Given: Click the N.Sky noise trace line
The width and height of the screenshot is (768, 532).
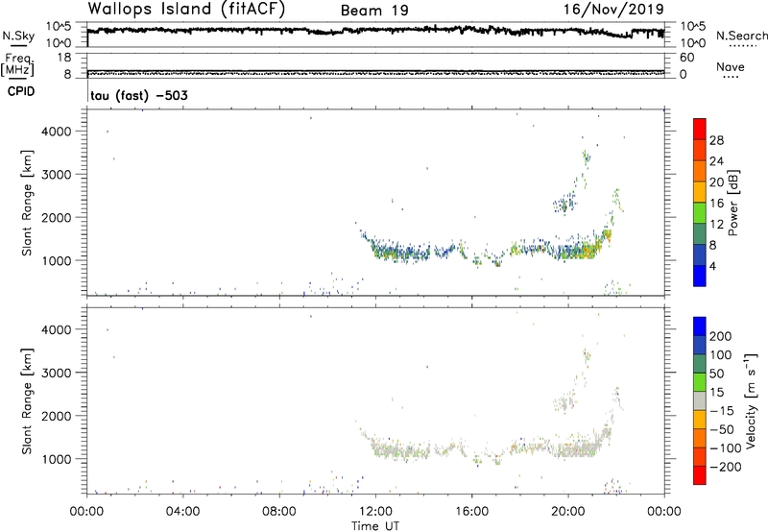Looking at the screenshot, I should pyautogui.click(x=375, y=31).
